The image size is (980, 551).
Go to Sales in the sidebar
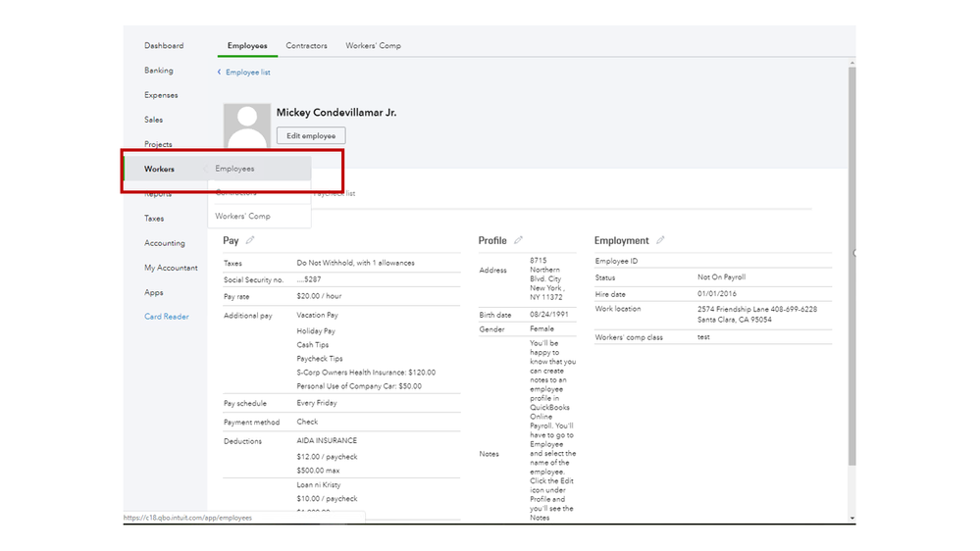tap(154, 120)
